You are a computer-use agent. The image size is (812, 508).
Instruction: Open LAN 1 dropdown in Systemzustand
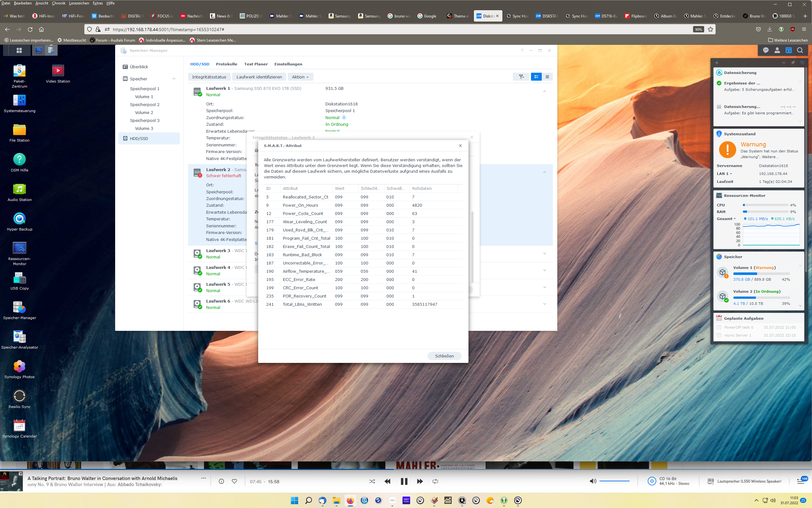point(724,174)
